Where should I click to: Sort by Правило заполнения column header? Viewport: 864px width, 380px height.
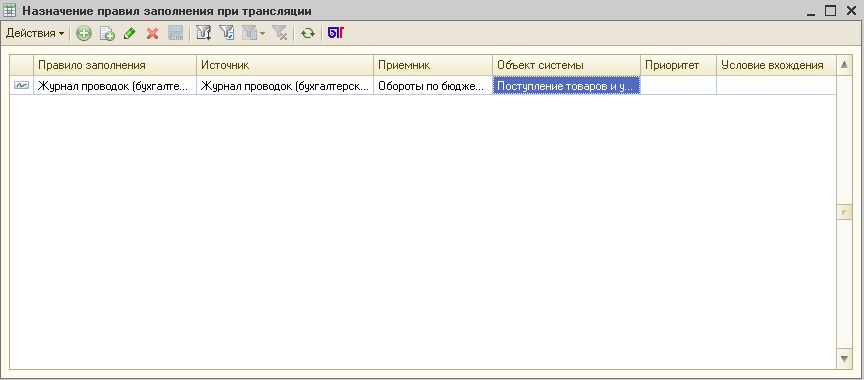tap(115, 65)
